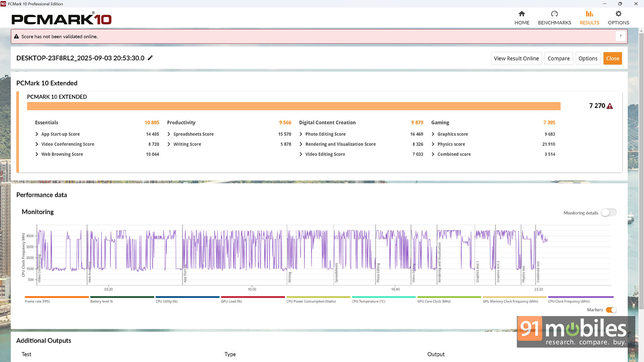The width and height of the screenshot is (644, 362).
Task: Expand the Physics score chevron
Action: (x=433, y=144)
